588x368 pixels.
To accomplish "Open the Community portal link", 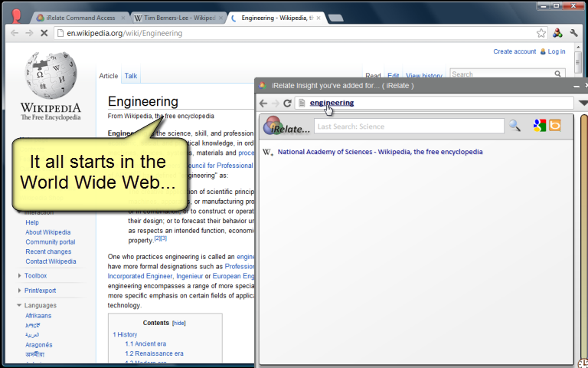I will point(51,242).
